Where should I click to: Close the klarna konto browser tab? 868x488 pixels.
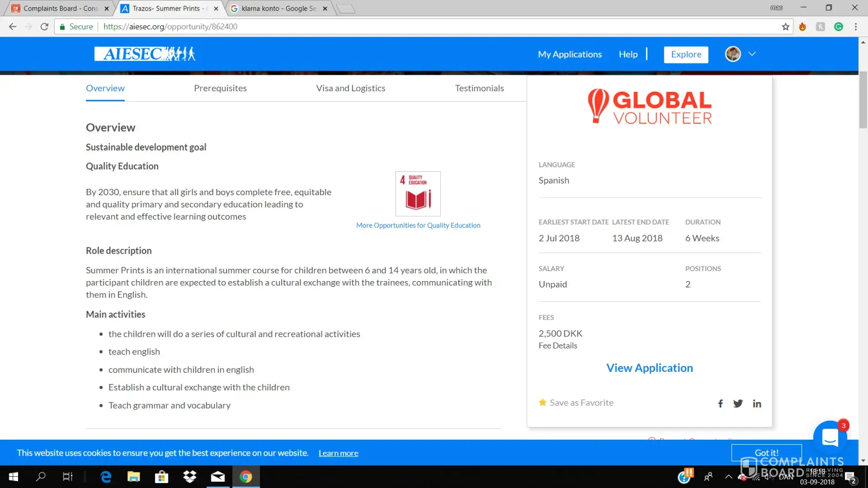325,8
